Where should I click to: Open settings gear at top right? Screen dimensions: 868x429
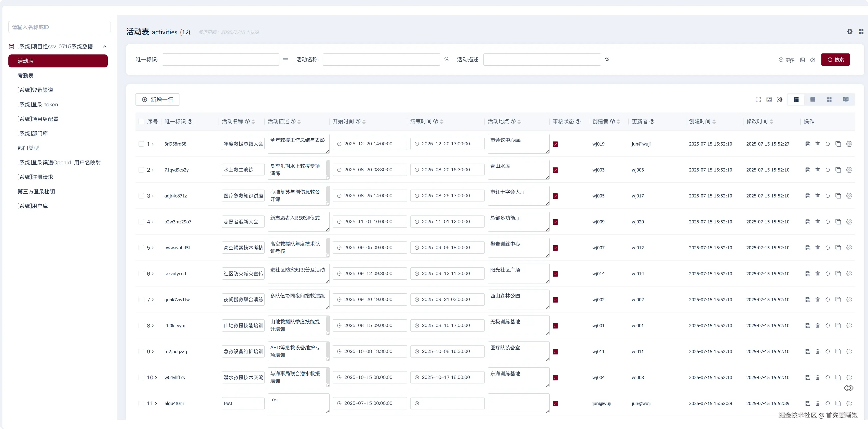pos(850,32)
